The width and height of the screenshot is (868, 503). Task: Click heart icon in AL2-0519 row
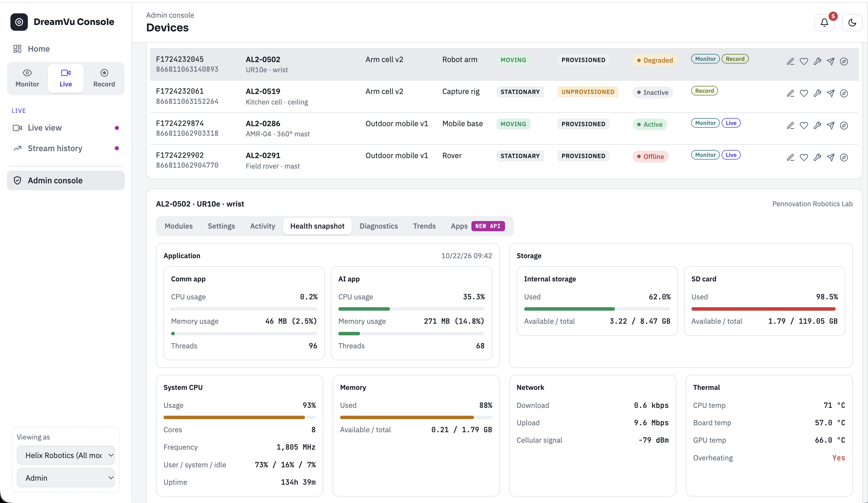point(804,93)
